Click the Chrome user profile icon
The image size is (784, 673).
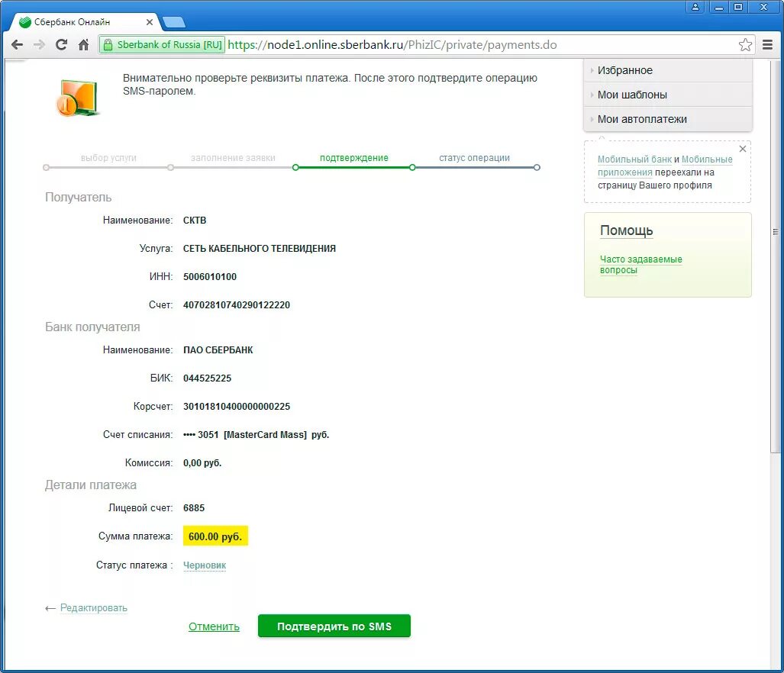coord(695,7)
